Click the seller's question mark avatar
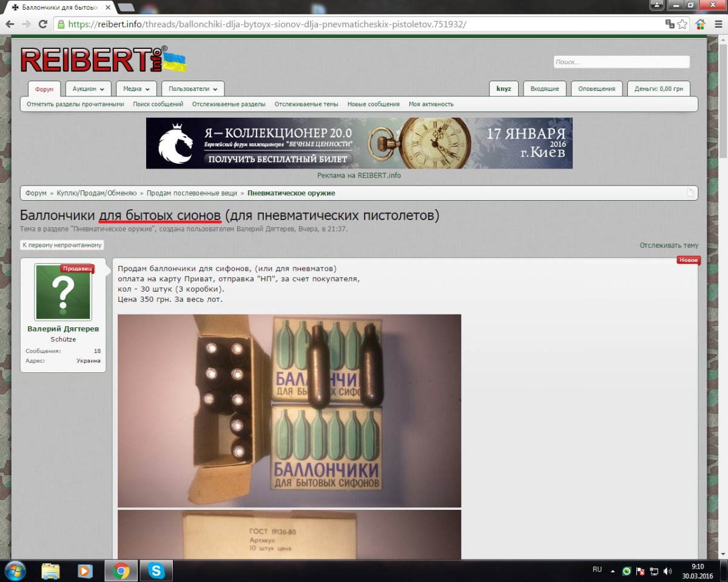 [x=63, y=292]
